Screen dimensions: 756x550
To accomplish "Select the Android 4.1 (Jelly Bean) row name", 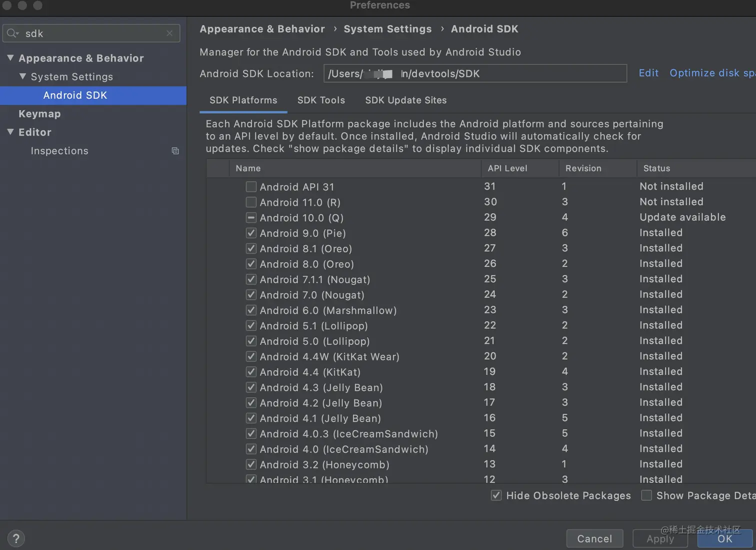I will click(x=320, y=418).
